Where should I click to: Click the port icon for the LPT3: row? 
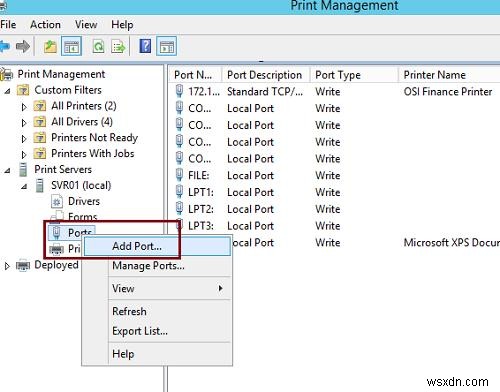point(179,225)
